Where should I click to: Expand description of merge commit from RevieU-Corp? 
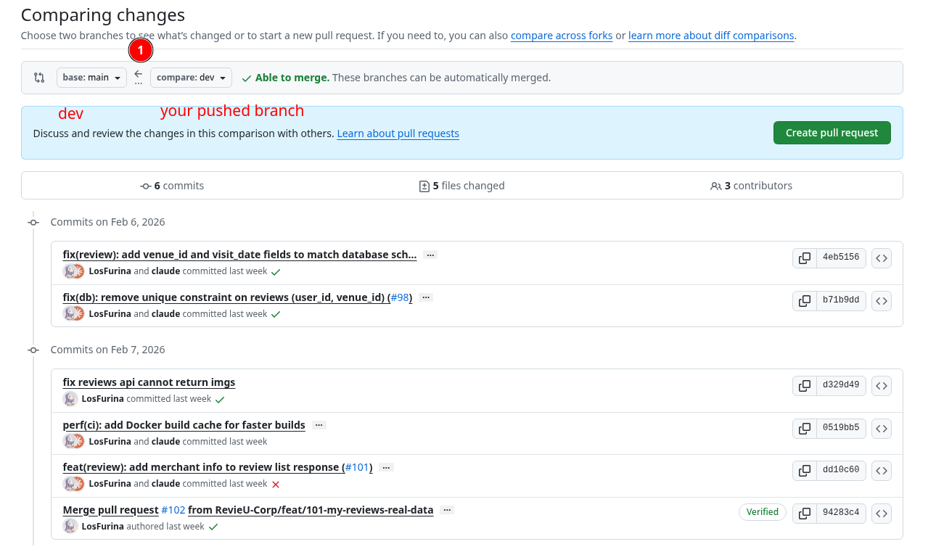coord(447,509)
